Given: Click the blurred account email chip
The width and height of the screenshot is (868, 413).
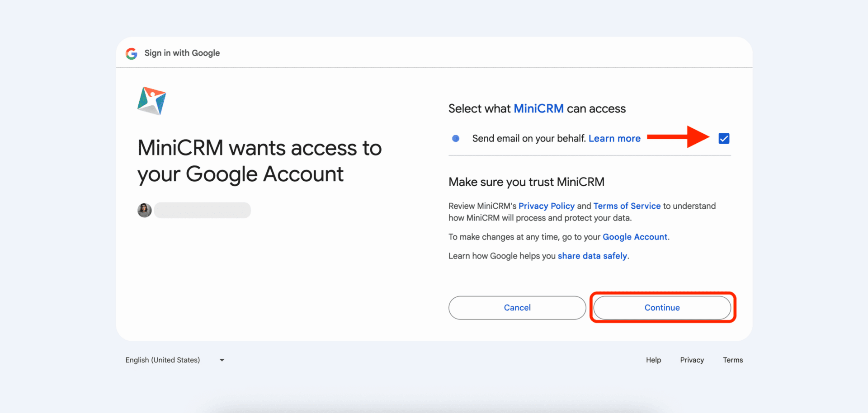Looking at the screenshot, I should [202, 210].
